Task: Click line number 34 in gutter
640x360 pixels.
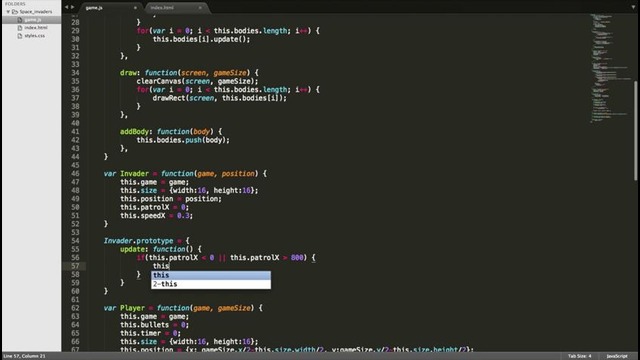Action: 75,73
